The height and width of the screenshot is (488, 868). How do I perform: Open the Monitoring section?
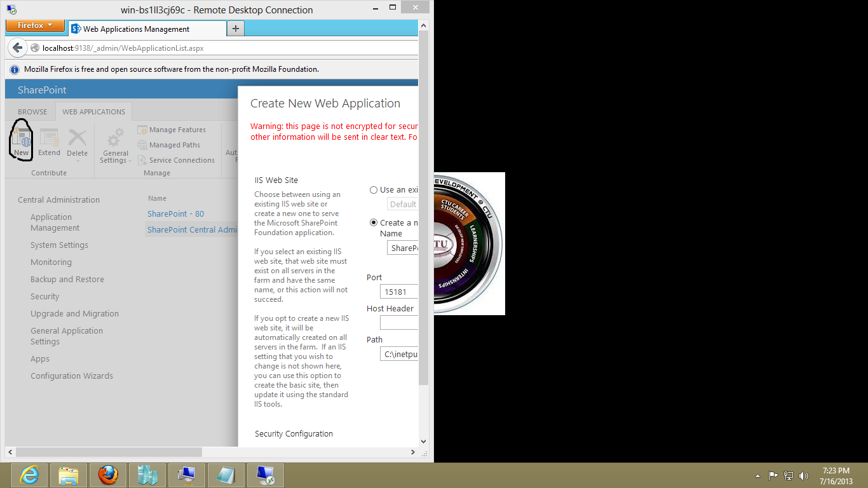point(51,262)
